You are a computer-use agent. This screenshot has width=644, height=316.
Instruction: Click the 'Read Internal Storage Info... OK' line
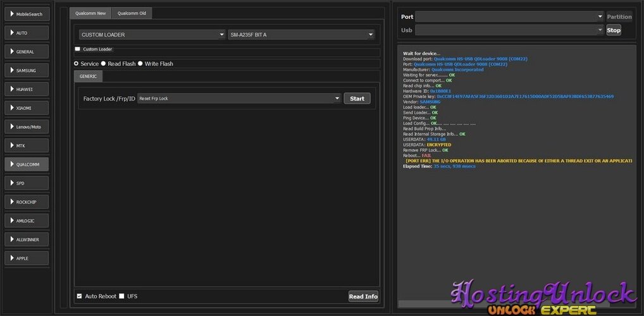click(434, 134)
